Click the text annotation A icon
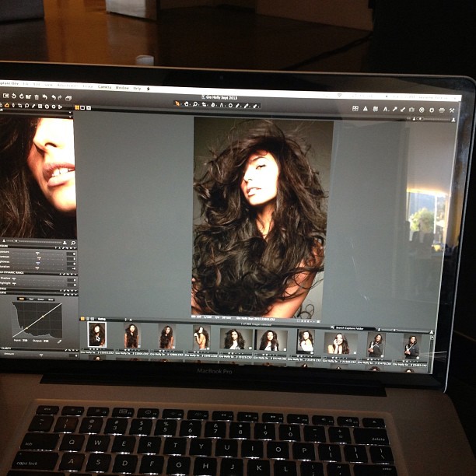The height and width of the screenshot is (476, 476). (x=386, y=109)
